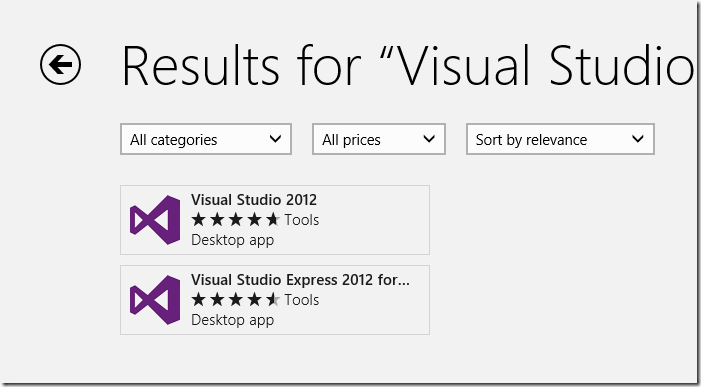Open Visual Studio Express 2012 for... title
This screenshot has height=387, width=701.
[300, 280]
